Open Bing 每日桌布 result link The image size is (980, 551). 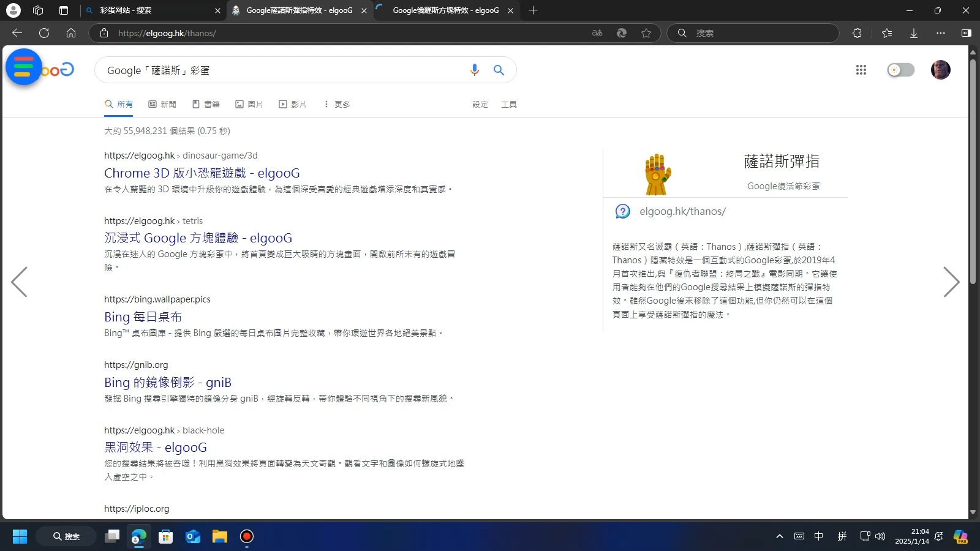click(x=143, y=317)
